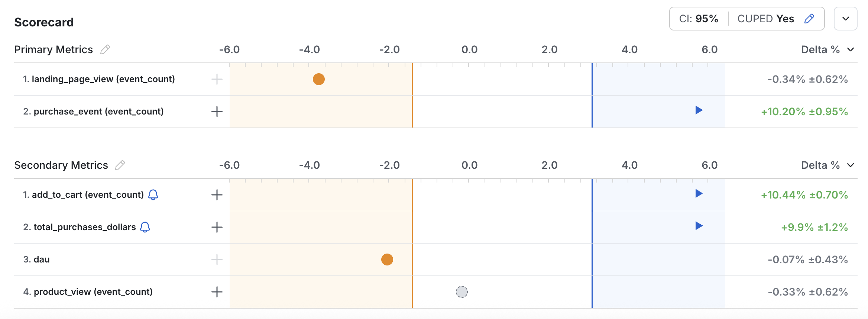Click the bell icon on total_purchases_dollars metric
868x319 pixels.
pos(146,227)
